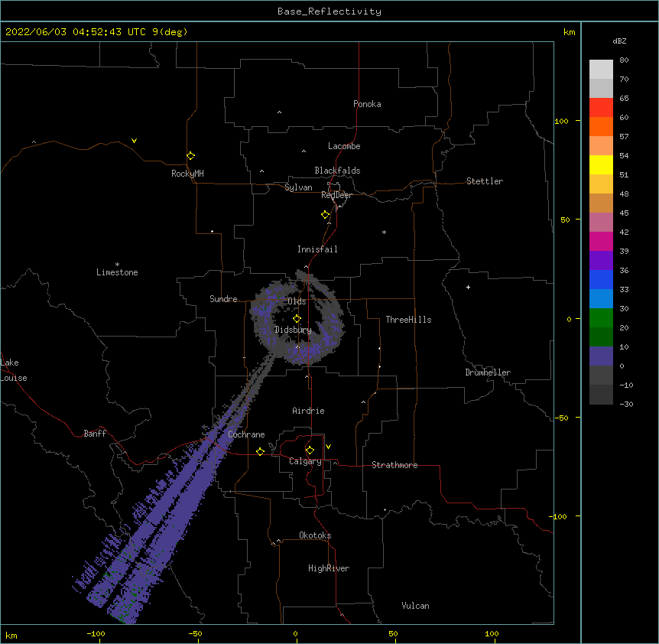The width and height of the screenshot is (659, 644).
Task: Click the Limestone label
Action: click(117, 272)
